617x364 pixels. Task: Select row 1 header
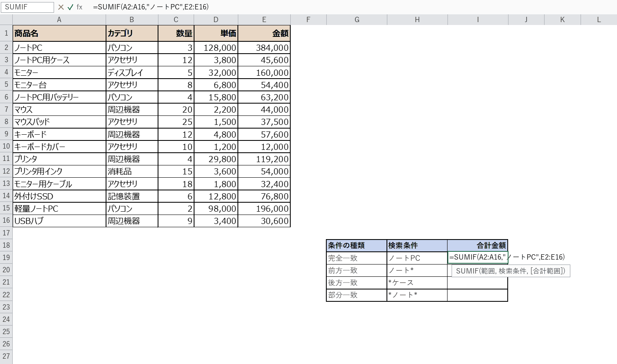click(6, 33)
